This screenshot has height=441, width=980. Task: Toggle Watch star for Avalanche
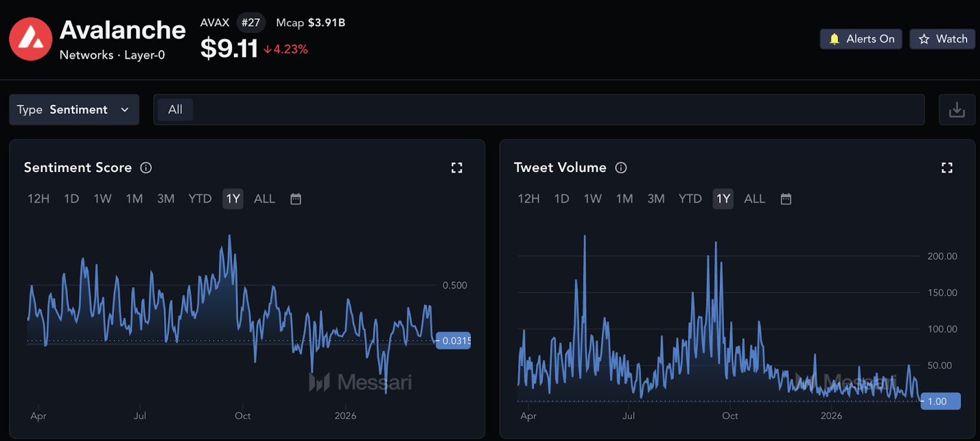point(942,39)
